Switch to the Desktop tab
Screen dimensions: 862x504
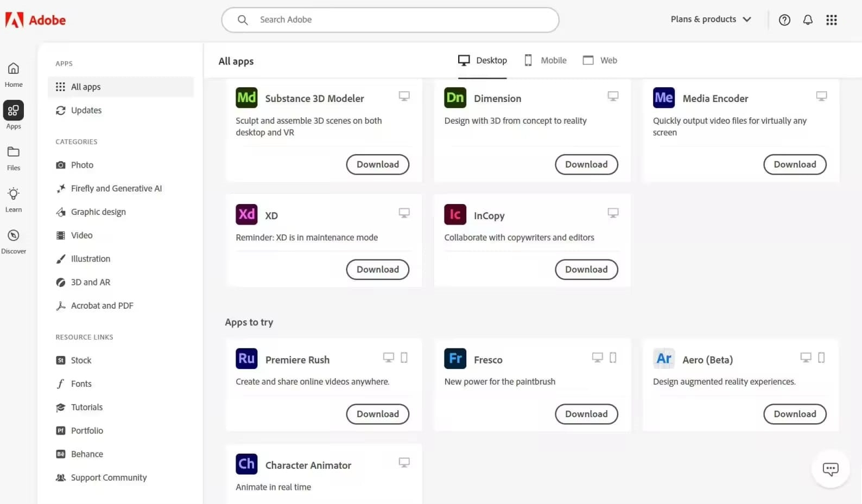[x=482, y=60]
